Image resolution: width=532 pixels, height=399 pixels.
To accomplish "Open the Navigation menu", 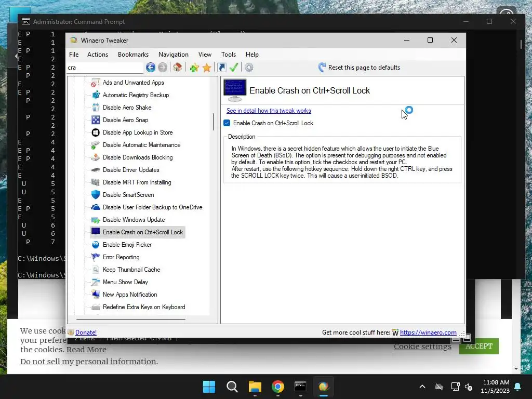I will point(174,54).
